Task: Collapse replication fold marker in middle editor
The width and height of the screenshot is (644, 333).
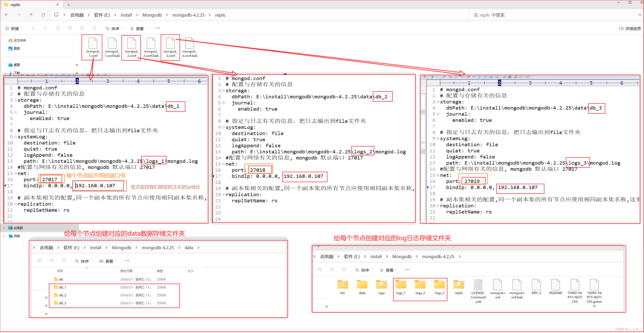Action: point(224,194)
